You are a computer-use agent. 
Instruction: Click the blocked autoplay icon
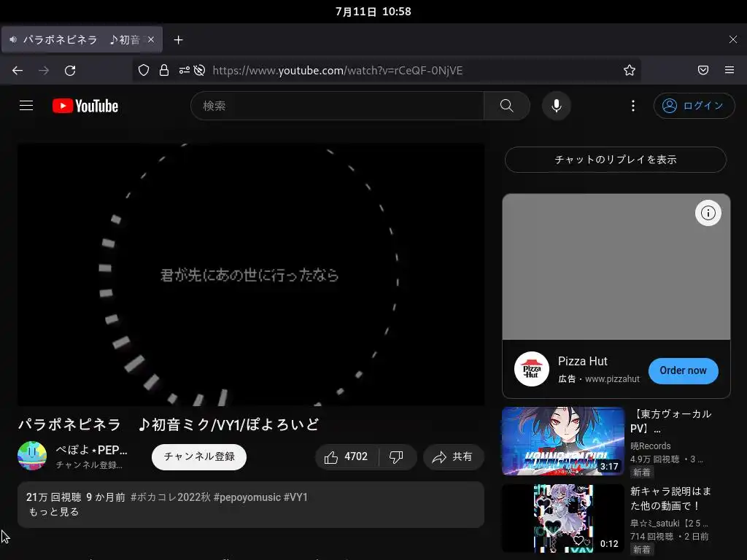(200, 71)
